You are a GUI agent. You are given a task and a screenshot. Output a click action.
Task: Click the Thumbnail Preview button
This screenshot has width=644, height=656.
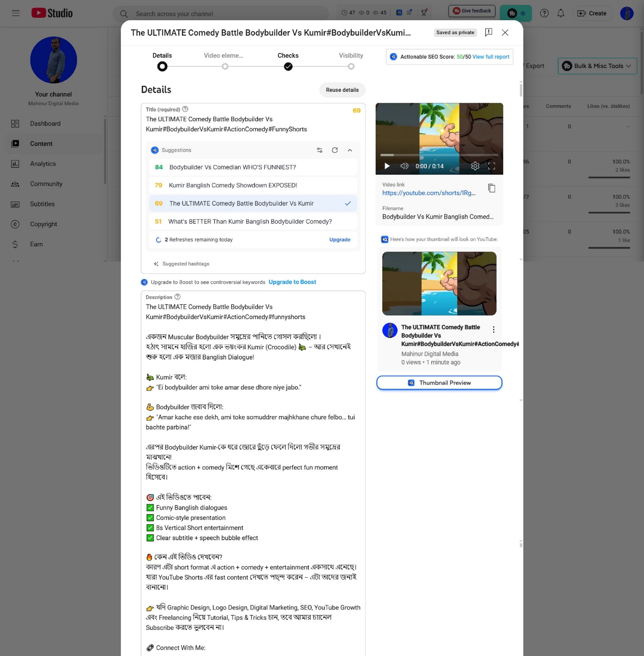(x=439, y=383)
